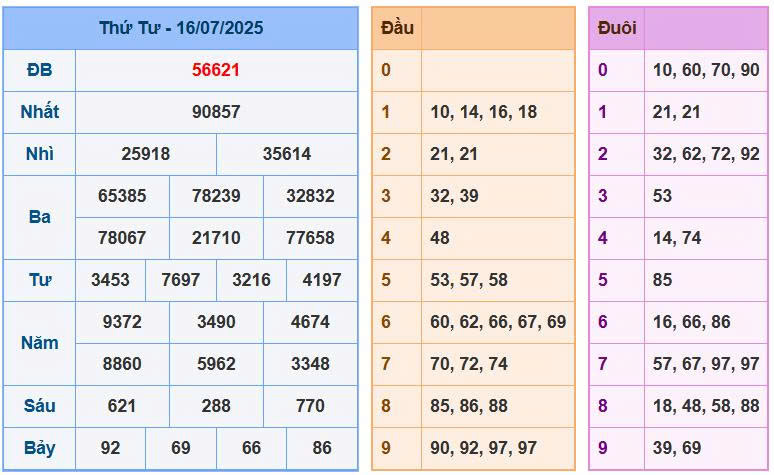
Task: Click the Năm row label
Action: click(40, 343)
